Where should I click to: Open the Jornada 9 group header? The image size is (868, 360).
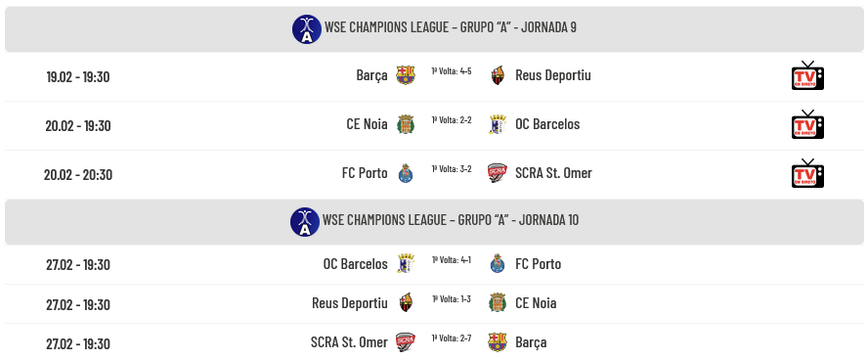coord(434,29)
